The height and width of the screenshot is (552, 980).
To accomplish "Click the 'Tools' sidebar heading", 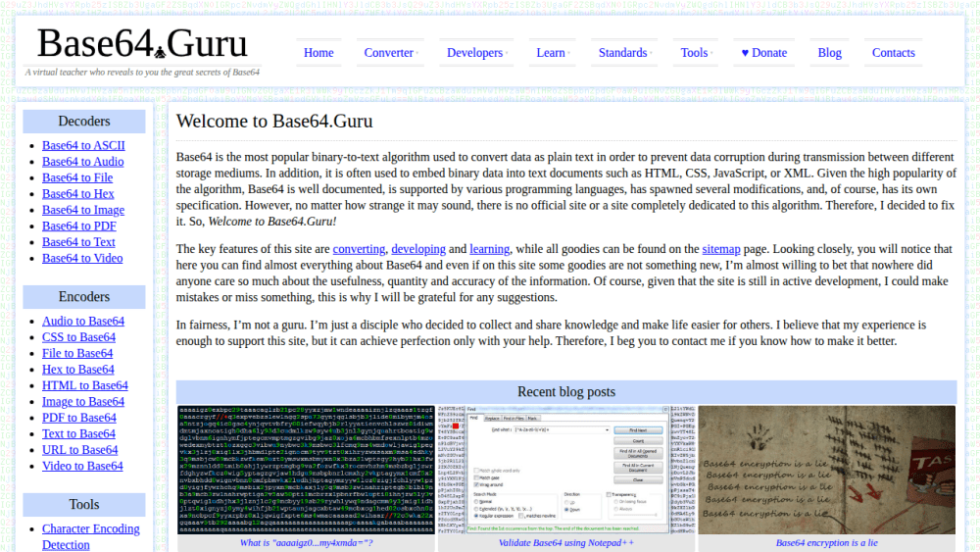I will pyautogui.click(x=83, y=505).
